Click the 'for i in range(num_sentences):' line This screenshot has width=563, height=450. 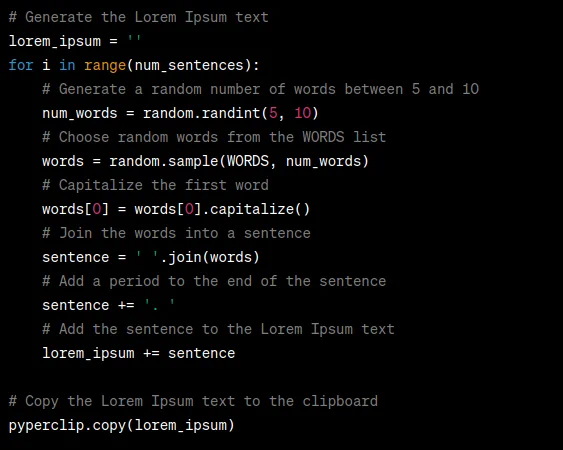pyautogui.click(x=134, y=65)
